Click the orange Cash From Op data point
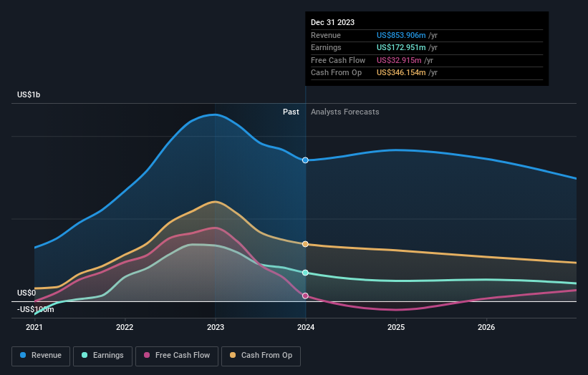 tap(305, 244)
